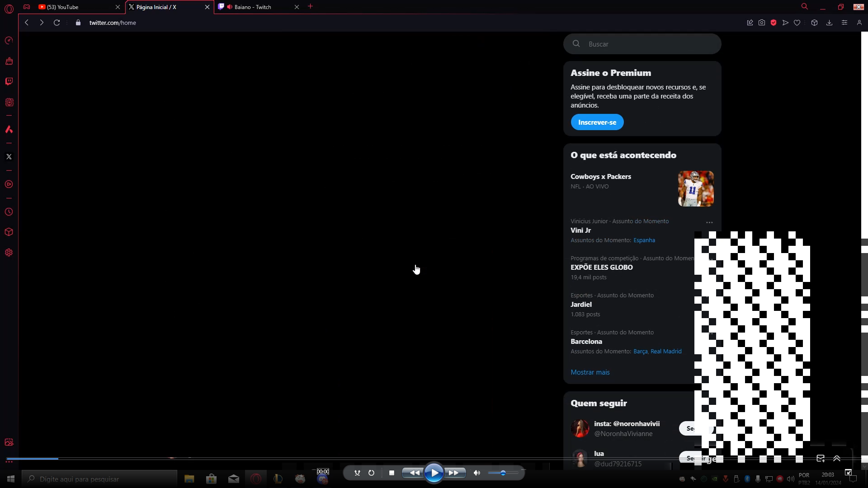
Task: Toggle the ad blocker shield
Action: click(774, 23)
